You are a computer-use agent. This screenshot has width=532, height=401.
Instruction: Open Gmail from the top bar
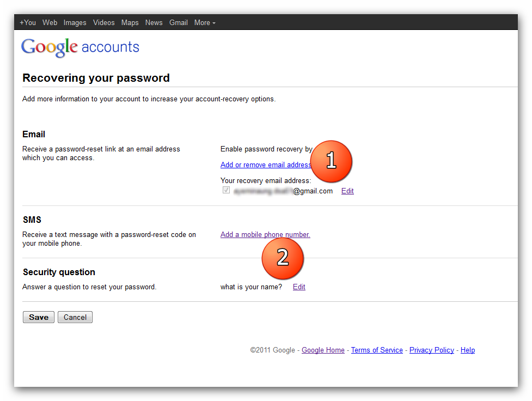[179, 23]
